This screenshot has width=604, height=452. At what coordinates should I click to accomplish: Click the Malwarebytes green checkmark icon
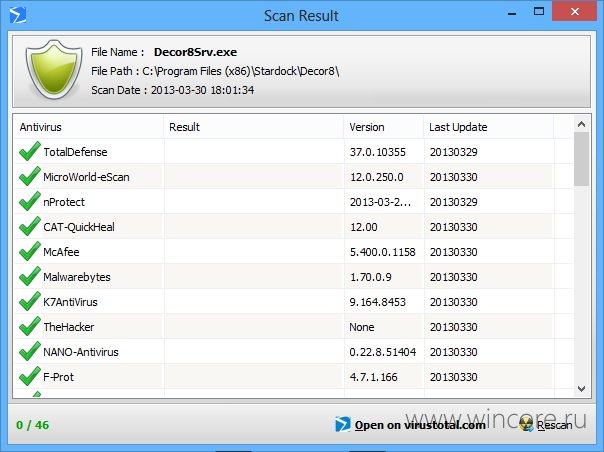tap(30, 276)
